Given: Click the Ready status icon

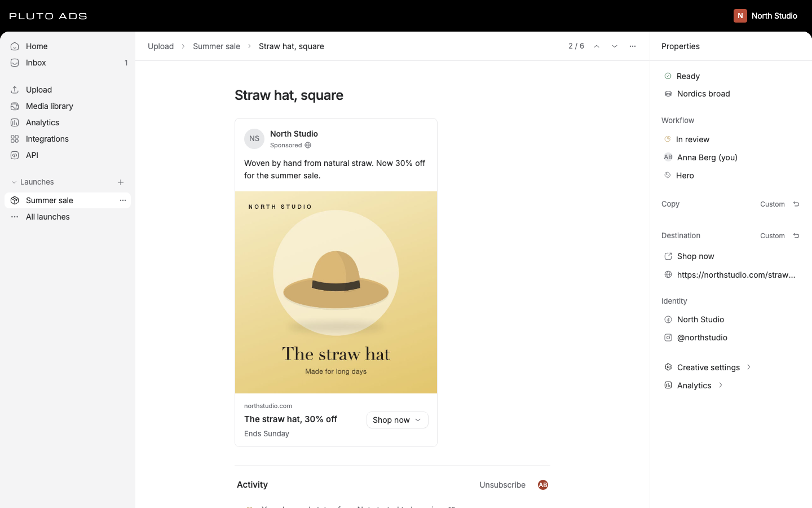Looking at the screenshot, I should click(668, 76).
